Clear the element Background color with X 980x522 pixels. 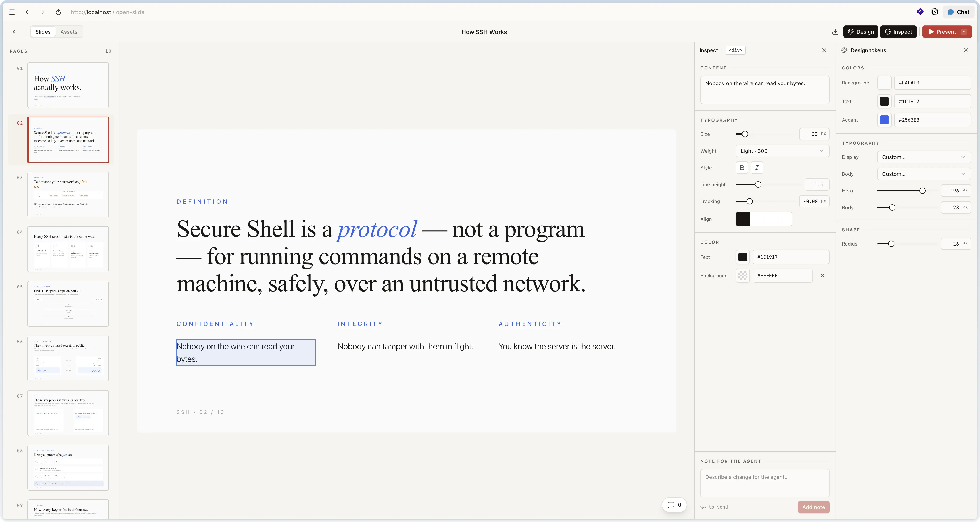coord(822,276)
